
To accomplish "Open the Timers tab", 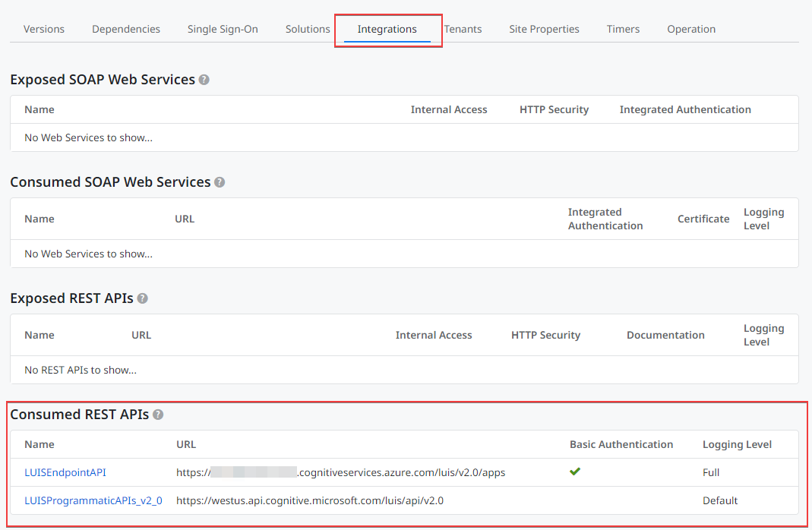I will pos(623,29).
